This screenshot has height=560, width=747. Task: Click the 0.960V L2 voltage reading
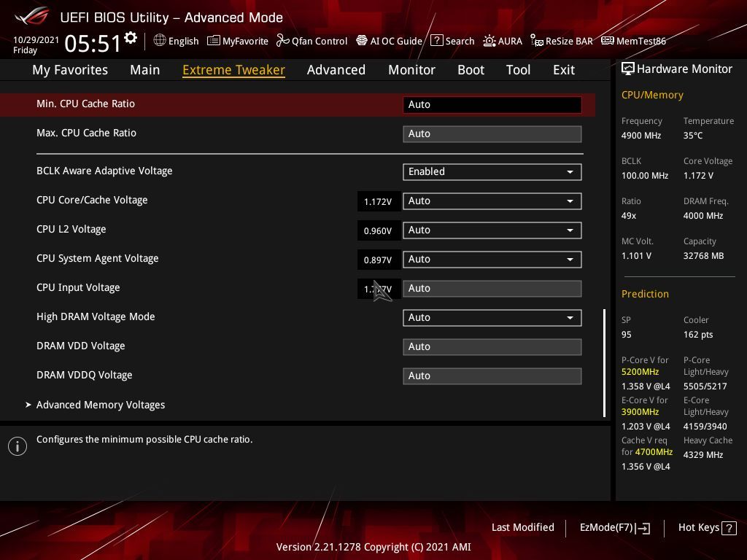[378, 231]
